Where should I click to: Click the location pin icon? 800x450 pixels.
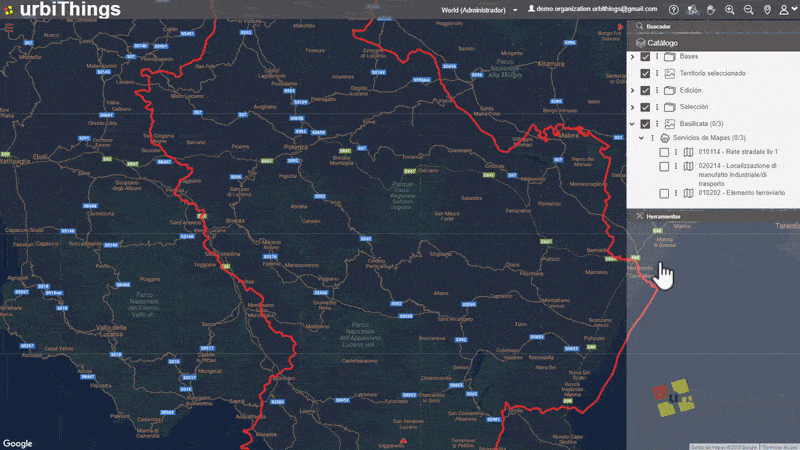(x=767, y=10)
